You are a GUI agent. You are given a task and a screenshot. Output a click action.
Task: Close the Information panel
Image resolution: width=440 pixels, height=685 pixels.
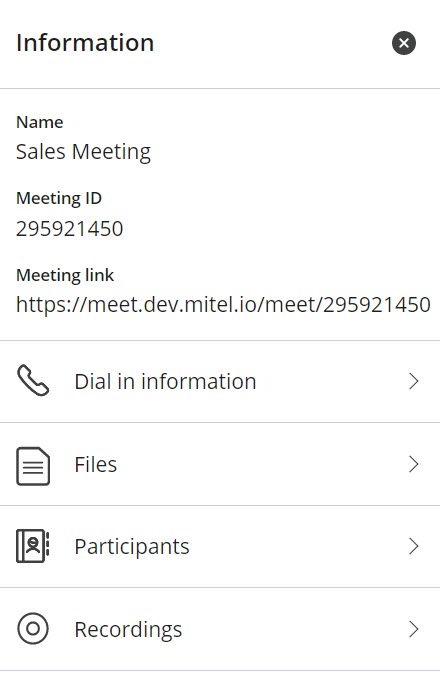[x=404, y=43]
